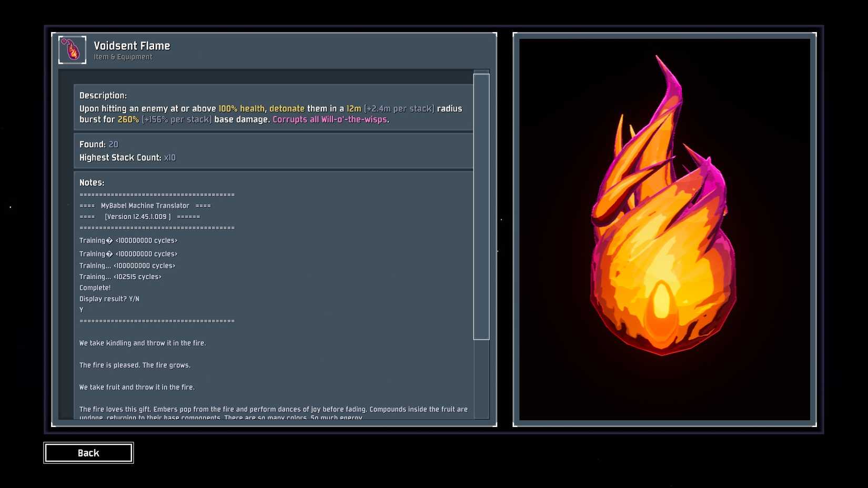Click the Voidsent Flame 3D model preview
The image size is (868, 488).
664,229
